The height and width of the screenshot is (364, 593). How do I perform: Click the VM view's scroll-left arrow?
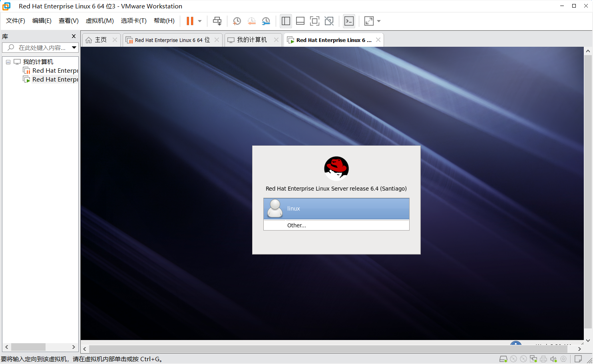click(85, 349)
